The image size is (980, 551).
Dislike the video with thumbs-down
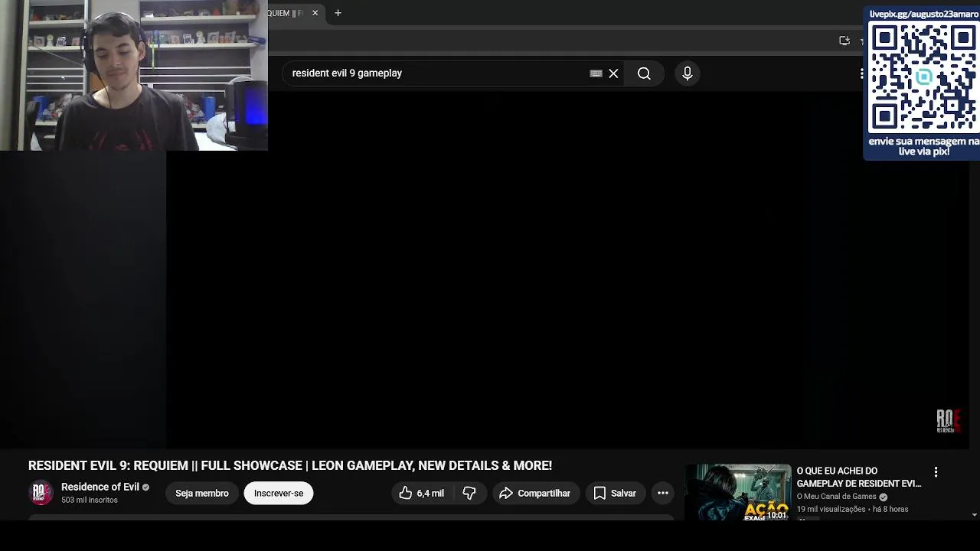click(469, 494)
